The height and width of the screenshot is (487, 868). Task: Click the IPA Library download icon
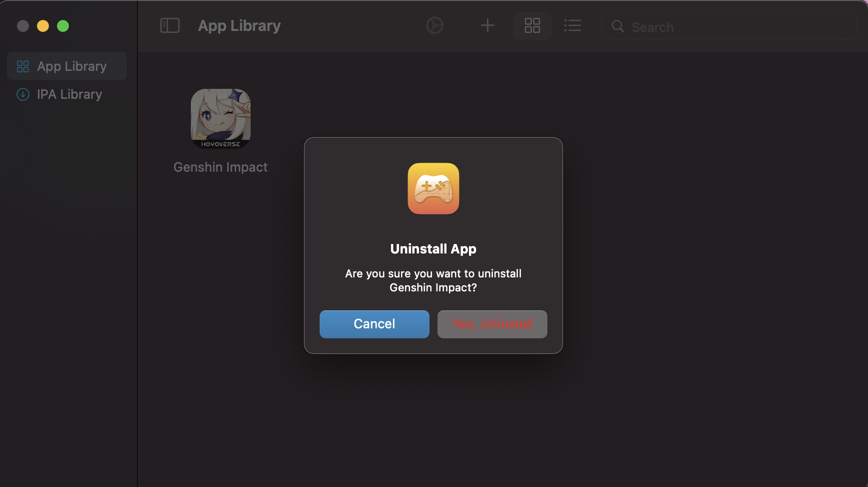coord(23,94)
